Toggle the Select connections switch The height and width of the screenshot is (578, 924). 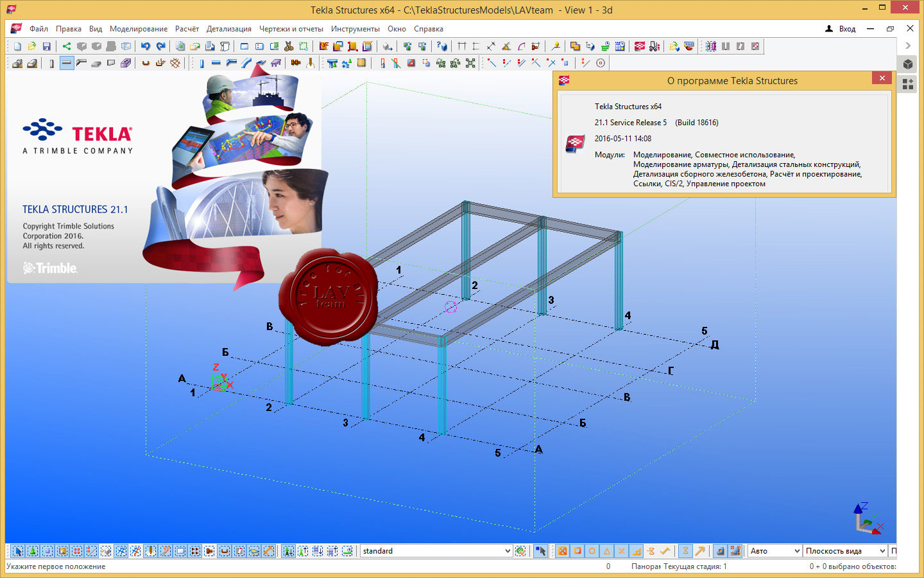[x=33, y=551]
